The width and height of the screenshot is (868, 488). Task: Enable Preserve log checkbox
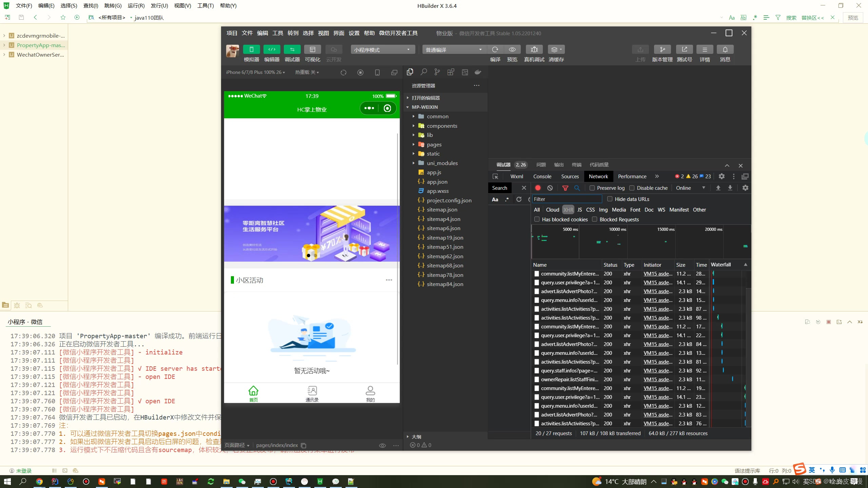[x=592, y=188]
